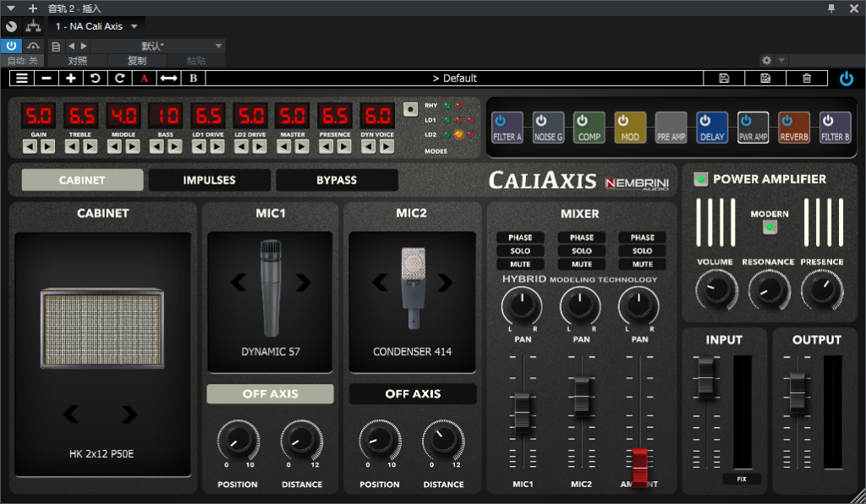Switch to the CABINET tab
Screen dimensions: 866x504
(82, 180)
